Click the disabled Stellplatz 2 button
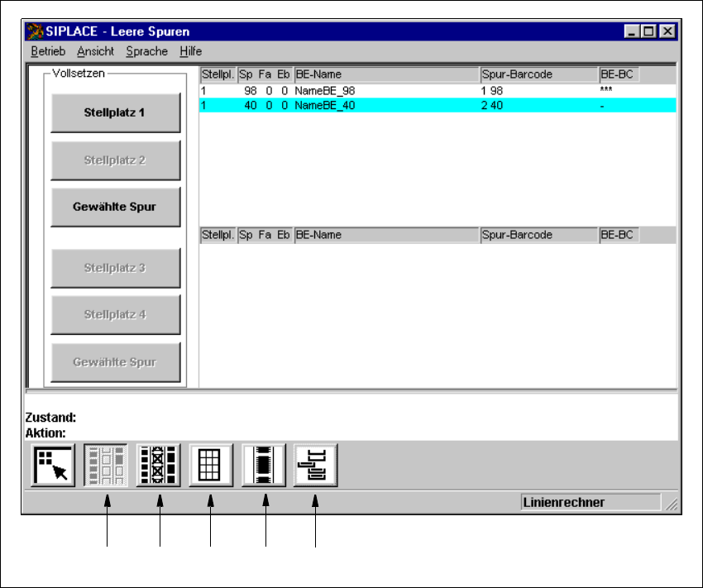This screenshot has height=588, width=703. point(116,160)
